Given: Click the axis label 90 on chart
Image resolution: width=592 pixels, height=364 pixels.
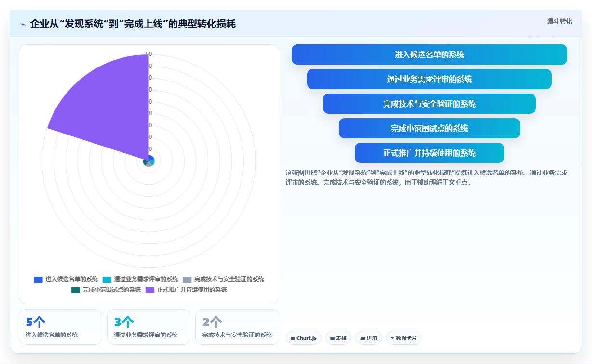Looking at the screenshot, I should [x=149, y=54].
